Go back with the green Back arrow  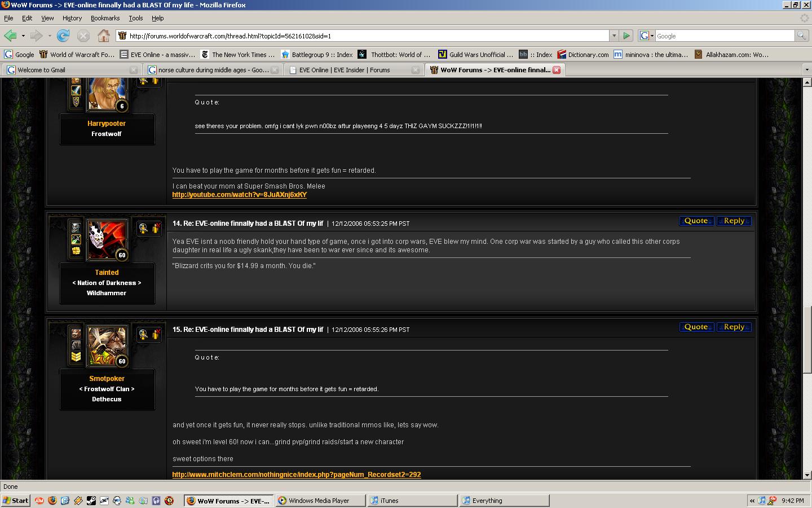point(10,36)
